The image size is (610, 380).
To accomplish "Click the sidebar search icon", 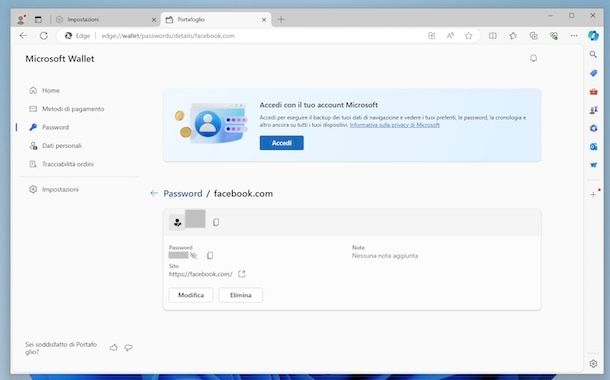I will coord(593,54).
